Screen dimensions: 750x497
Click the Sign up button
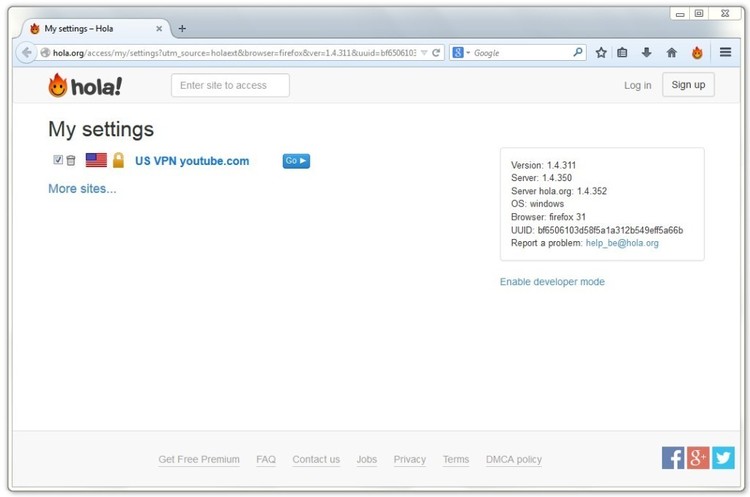pyautogui.click(x=688, y=85)
